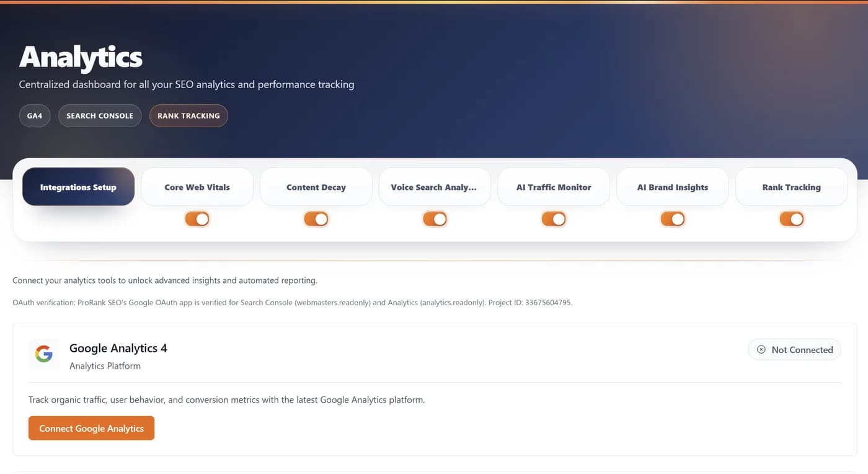The height and width of the screenshot is (474, 868).
Task: Disable the Voice Search Analytics toggle
Action: pyautogui.click(x=435, y=219)
